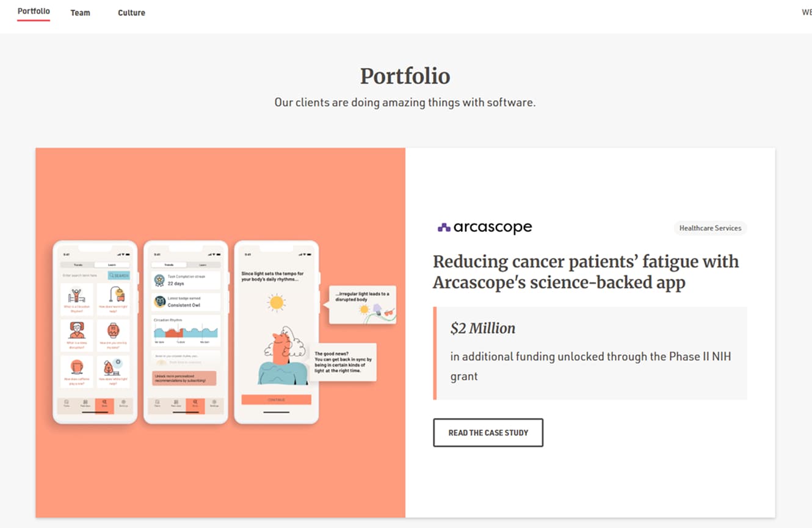This screenshot has width=812, height=528.
Task: Click the Healthcare Services tag
Action: (x=710, y=228)
